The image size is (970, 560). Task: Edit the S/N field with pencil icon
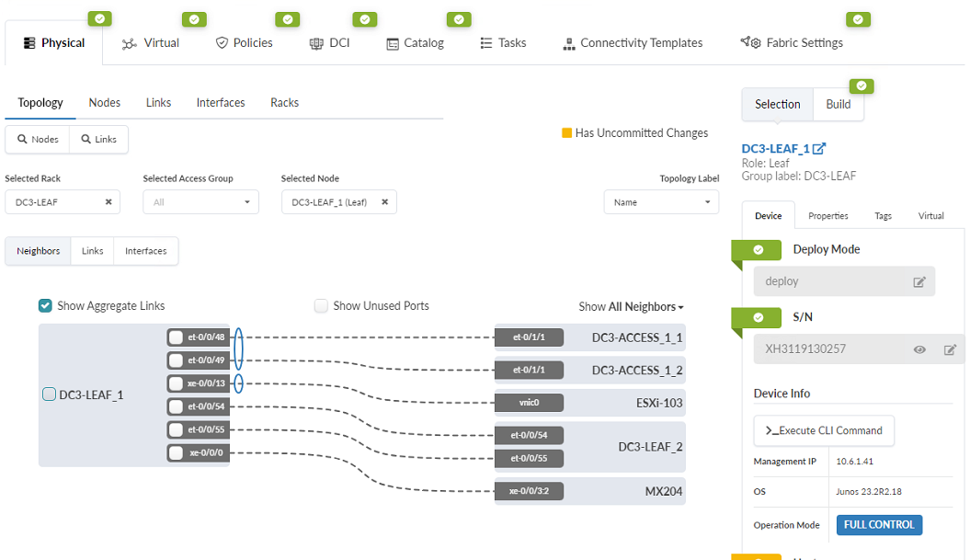[x=950, y=349]
